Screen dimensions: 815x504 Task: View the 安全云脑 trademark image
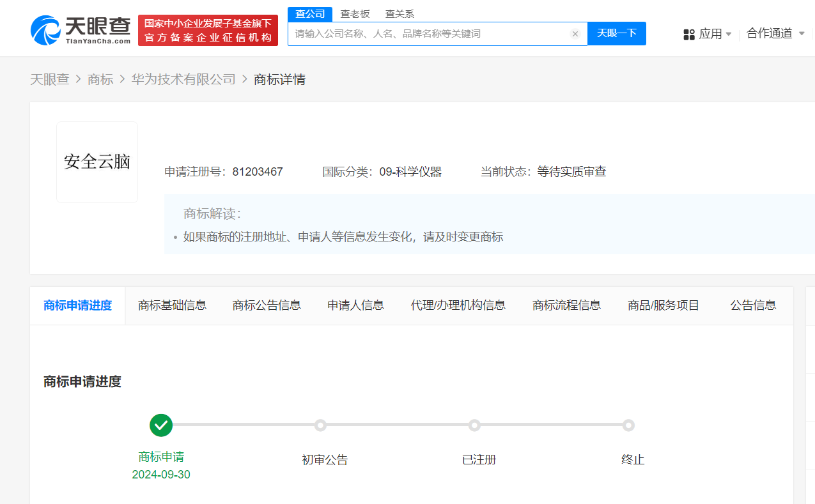click(x=97, y=162)
